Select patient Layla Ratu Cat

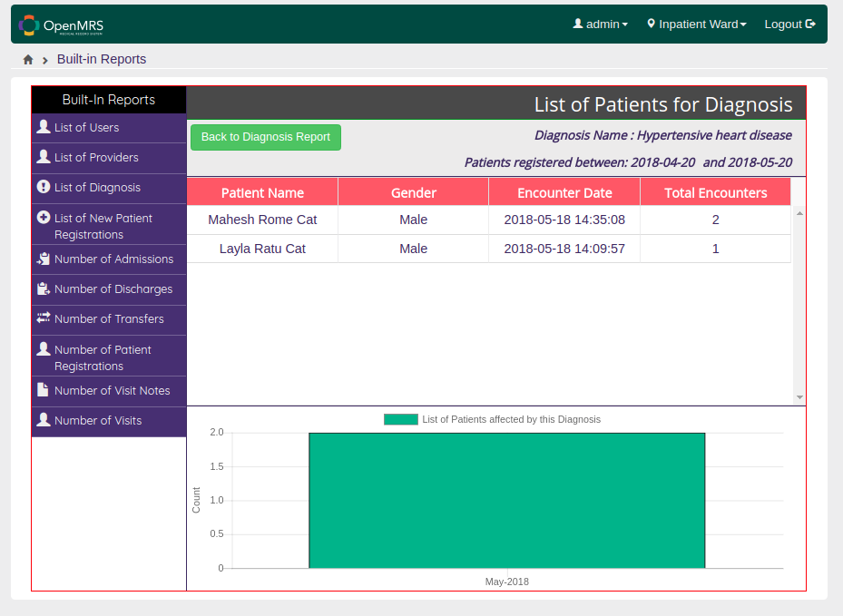coord(262,249)
